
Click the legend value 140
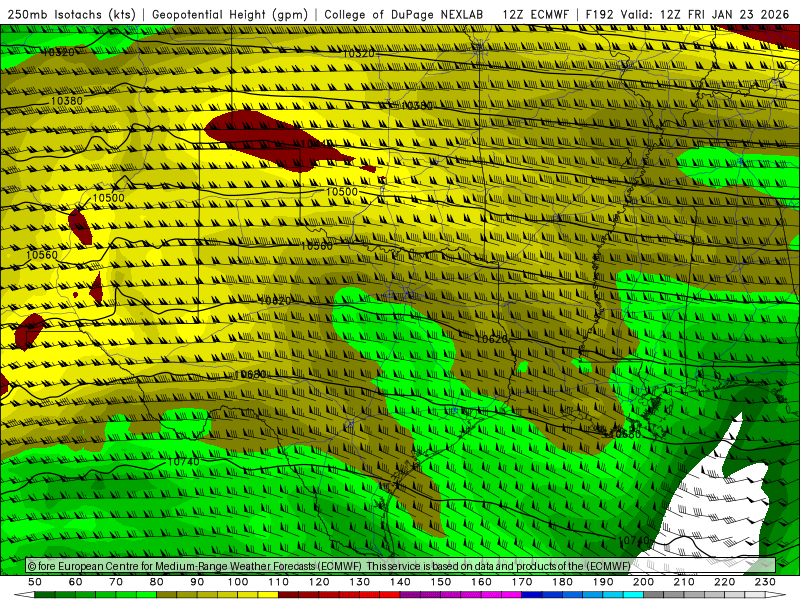coord(400,582)
